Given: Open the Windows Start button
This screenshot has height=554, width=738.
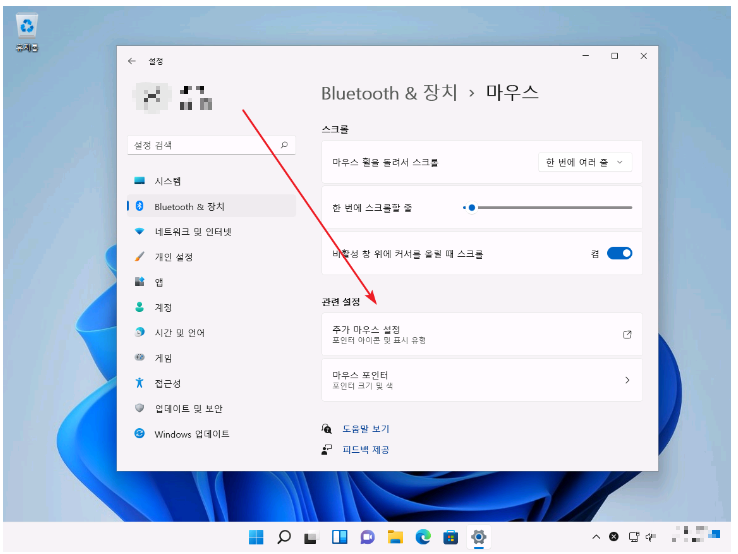Looking at the screenshot, I should [256, 537].
